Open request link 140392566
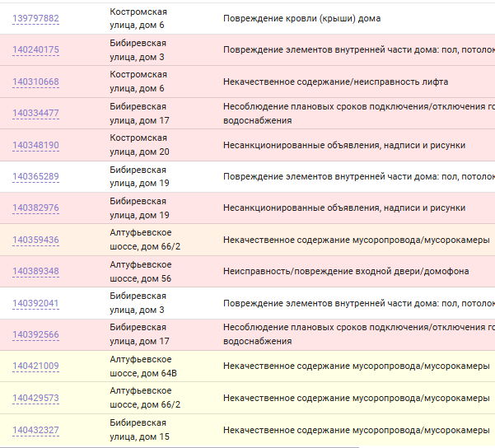 point(35,334)
